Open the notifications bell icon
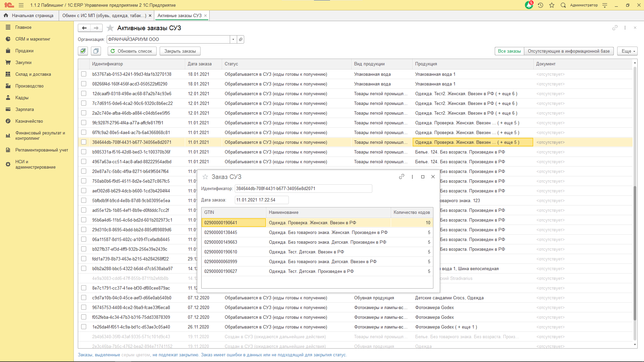This screenshot has width=644, height=362. pos(529,5)
